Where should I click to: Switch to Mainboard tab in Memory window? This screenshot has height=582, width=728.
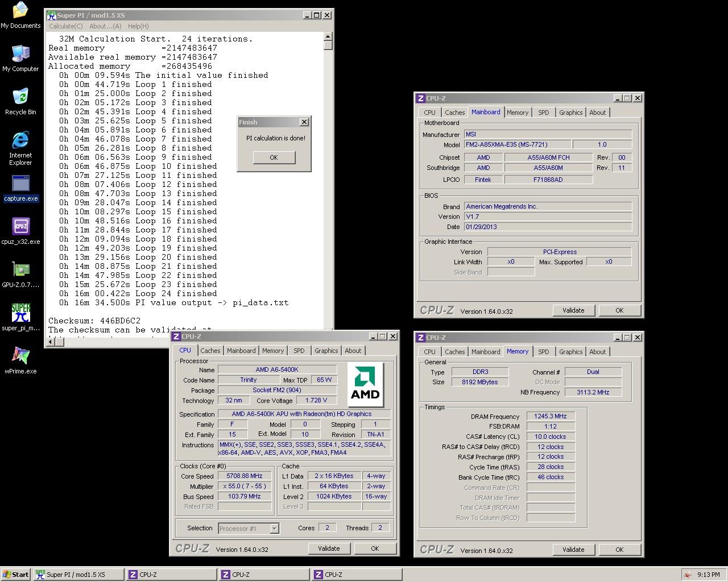coord(486,352)
